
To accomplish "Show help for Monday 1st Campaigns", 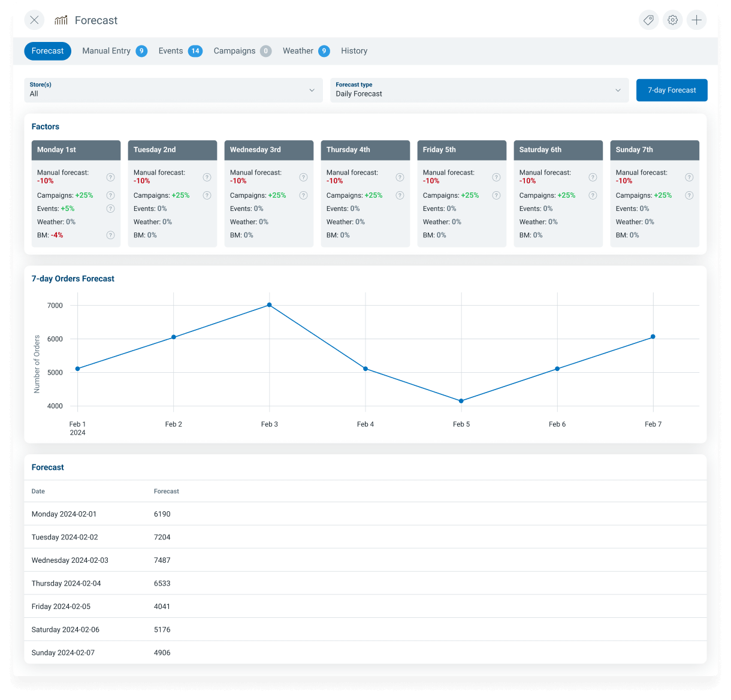I will tap(110, 195).
